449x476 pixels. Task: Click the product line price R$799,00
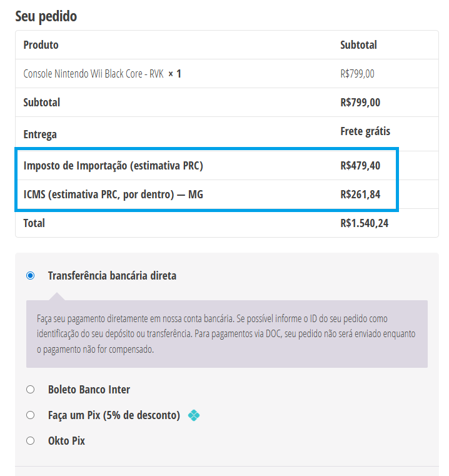click(357, 74)
